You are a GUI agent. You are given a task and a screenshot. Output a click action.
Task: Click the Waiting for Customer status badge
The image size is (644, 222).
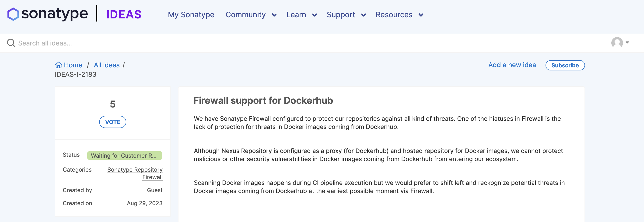125,155
